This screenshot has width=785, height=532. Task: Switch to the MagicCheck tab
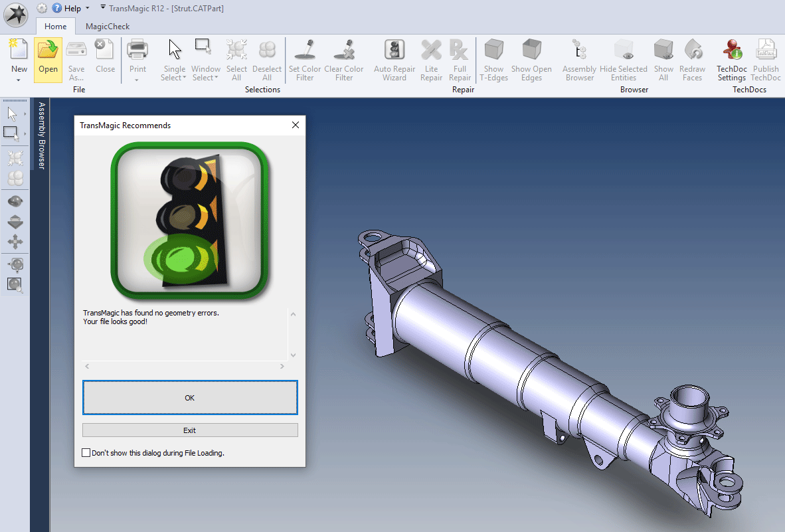[108, 27]
